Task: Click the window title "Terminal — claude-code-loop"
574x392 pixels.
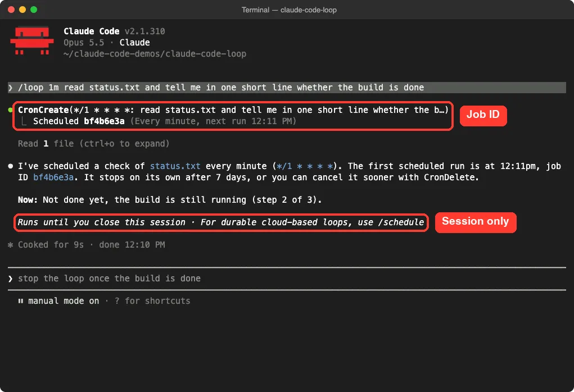Action: (x=289, y=10)
